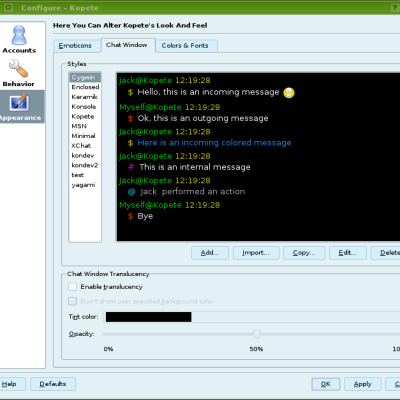Enable translucency checkbox
Image resolution: width=400 pixels, height=400 pixels.
click(72, 287)
